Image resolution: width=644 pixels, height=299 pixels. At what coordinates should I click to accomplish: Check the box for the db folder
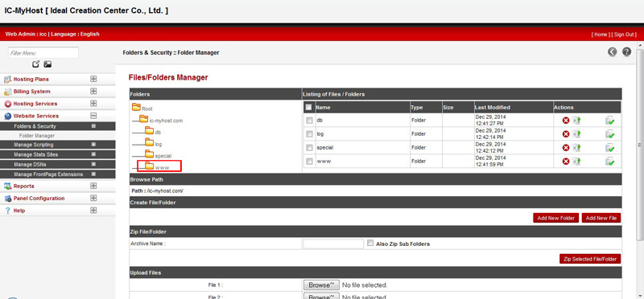pyautogui.click(x=309, y=121)
